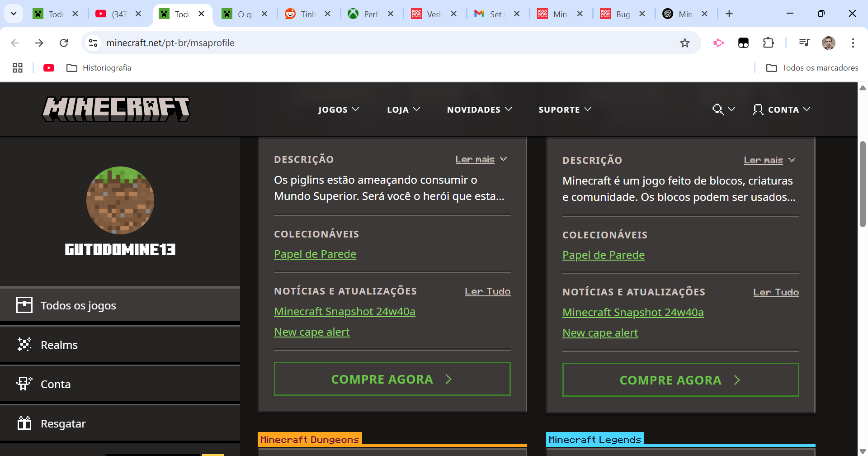Open Historiografia bookmarks folder
The height and width of the screenshot is (456, 868).
point(99,68)
